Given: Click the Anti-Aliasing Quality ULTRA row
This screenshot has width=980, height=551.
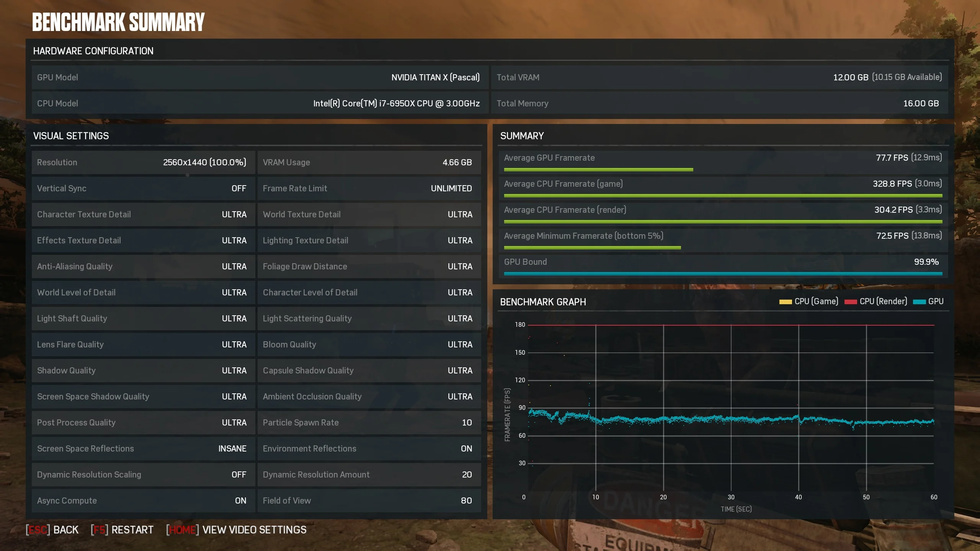Looking at the screenshot, I should [x=143, y=267].
